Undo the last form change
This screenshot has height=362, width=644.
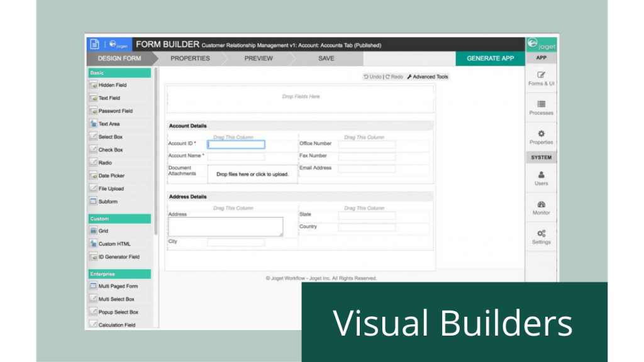pos(372,77)
